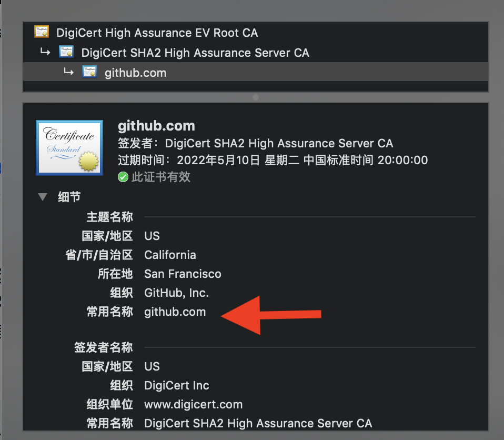Click the github.com bold certificate title
504x440 pixels.
point(156,126)
